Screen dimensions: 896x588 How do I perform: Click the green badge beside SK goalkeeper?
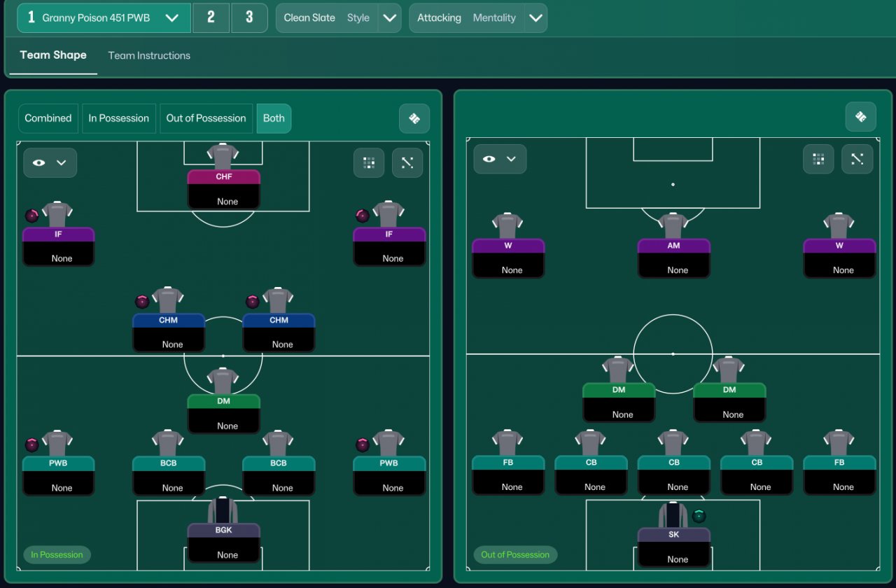(699, 516)
